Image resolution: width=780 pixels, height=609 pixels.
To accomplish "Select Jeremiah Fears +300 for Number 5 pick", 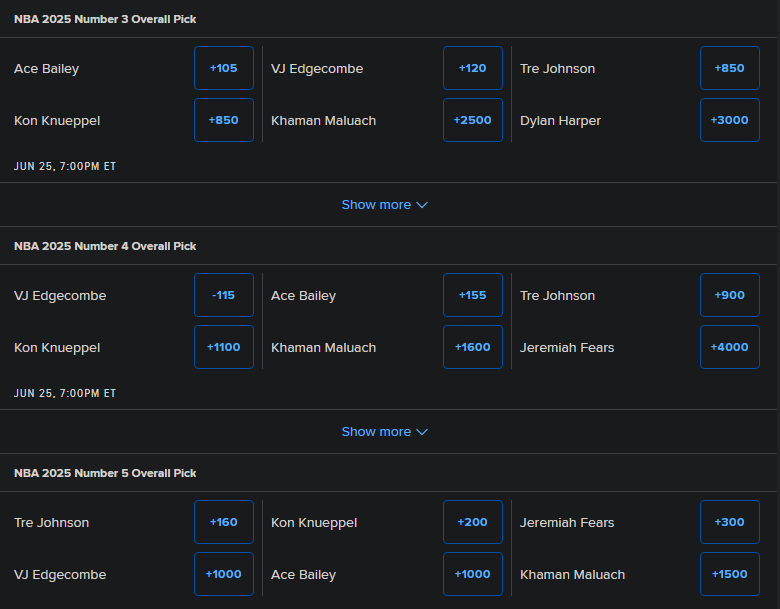I will pyautogui.click(x=730, y=522).
